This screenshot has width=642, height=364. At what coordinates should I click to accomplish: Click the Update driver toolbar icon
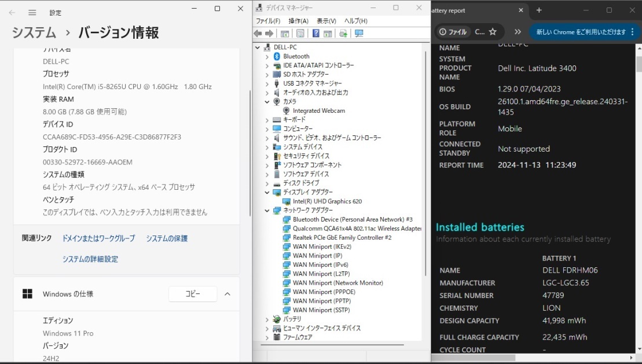pyautogui.click(x=343, y=34)
